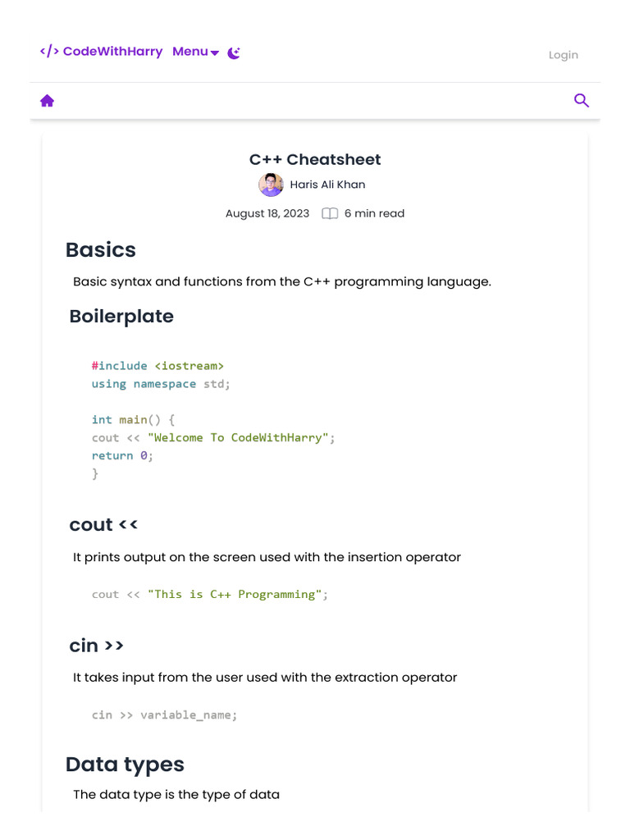The width and height of the screenshot is (630, 840).
Task: Expand the Menu dropdown
Action: point(195,52)
